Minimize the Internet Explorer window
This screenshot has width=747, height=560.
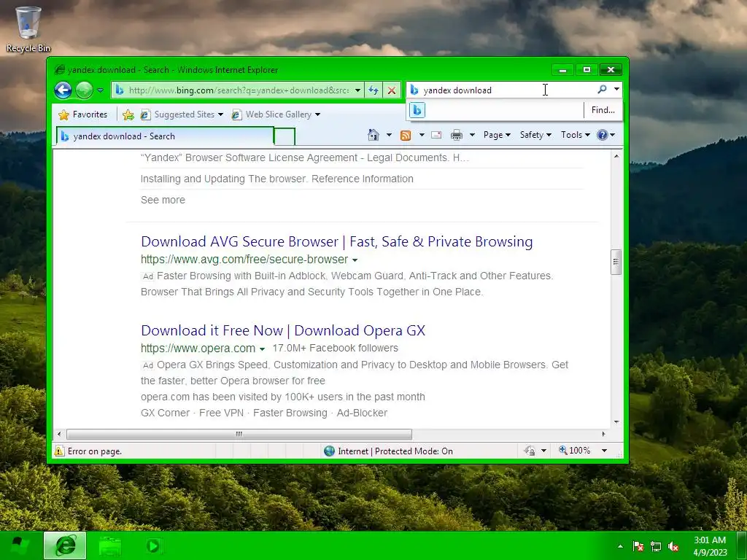562,69
